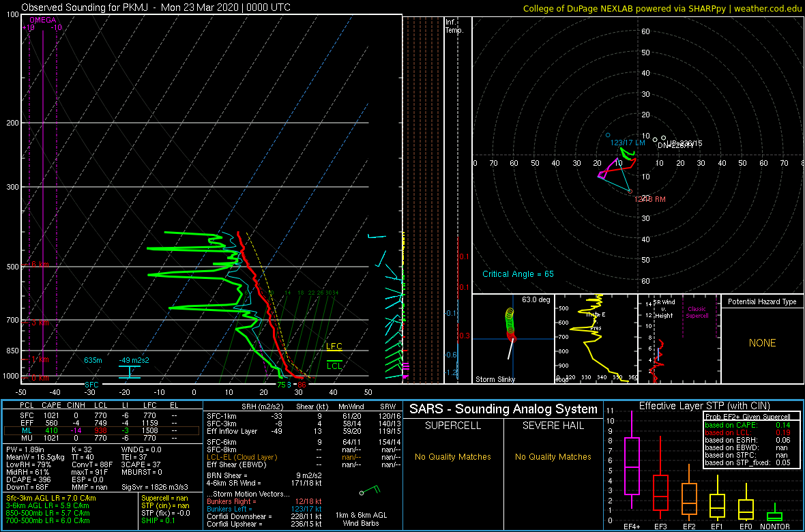Screen dimensions: 805x532
Task: Click the yellow LFC marker on skew-T
Action: (334, 346)
